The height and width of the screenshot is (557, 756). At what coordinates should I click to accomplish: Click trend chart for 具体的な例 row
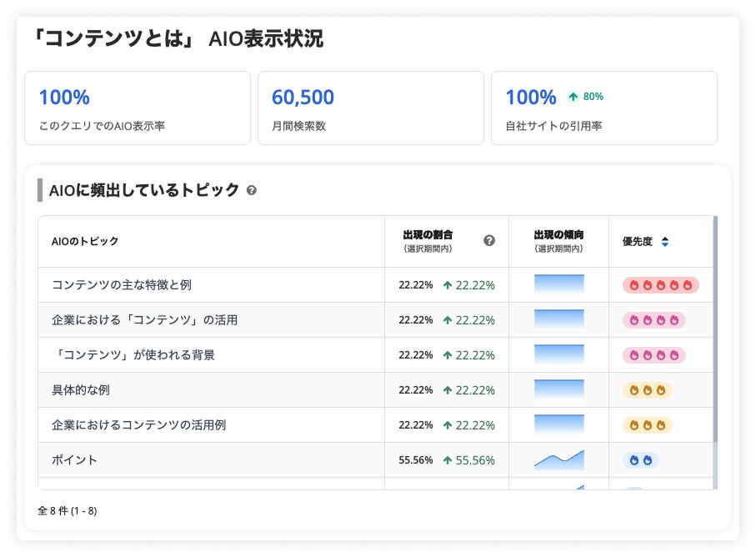(x=558, y=390)
